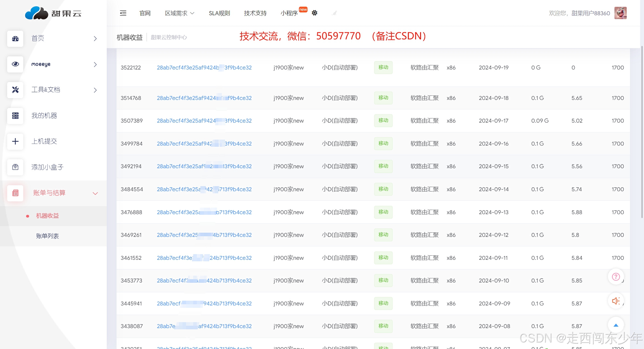This screenshot has width=644, height=349.
Task: Click the server icon for 我的机器
Action: point(15,116)
